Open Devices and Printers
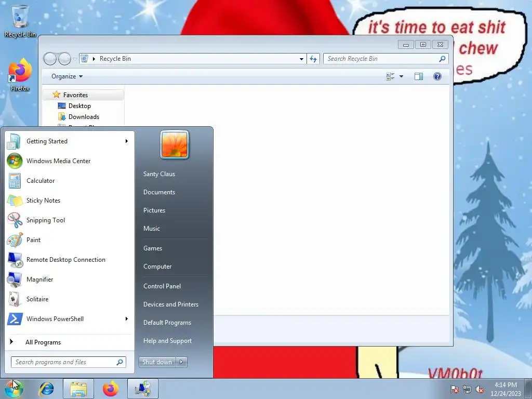The height and width of the screenshot is (399, 532). pos(170,304)
